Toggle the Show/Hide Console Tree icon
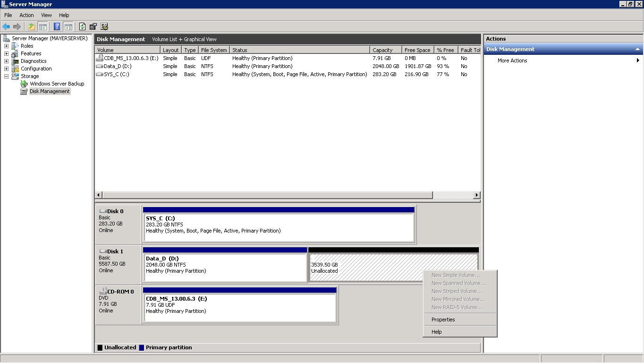644x363 pixels. (x=43, y=27)
